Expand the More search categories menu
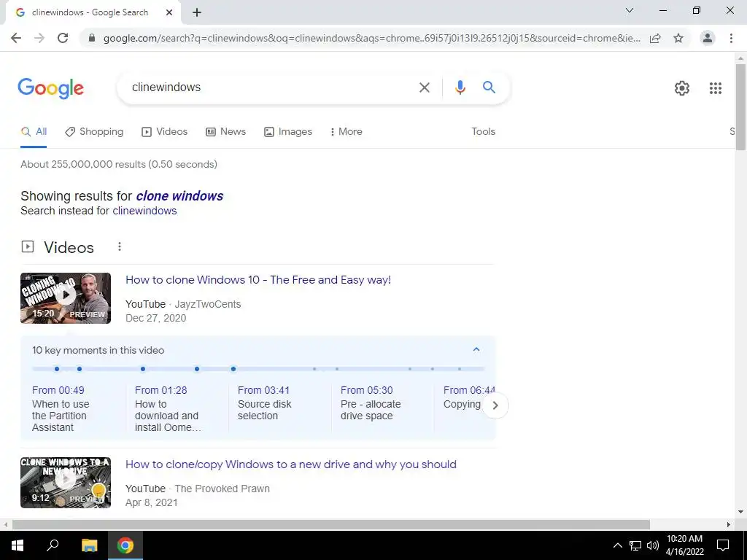Image resolution: width=747 pixels, height=560 pixels. click(x=347, y=132)
